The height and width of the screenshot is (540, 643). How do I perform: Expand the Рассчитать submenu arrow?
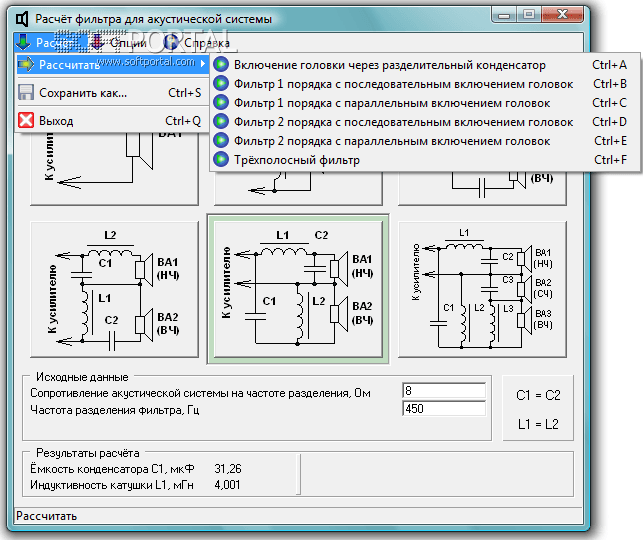(x=203, y=64)
